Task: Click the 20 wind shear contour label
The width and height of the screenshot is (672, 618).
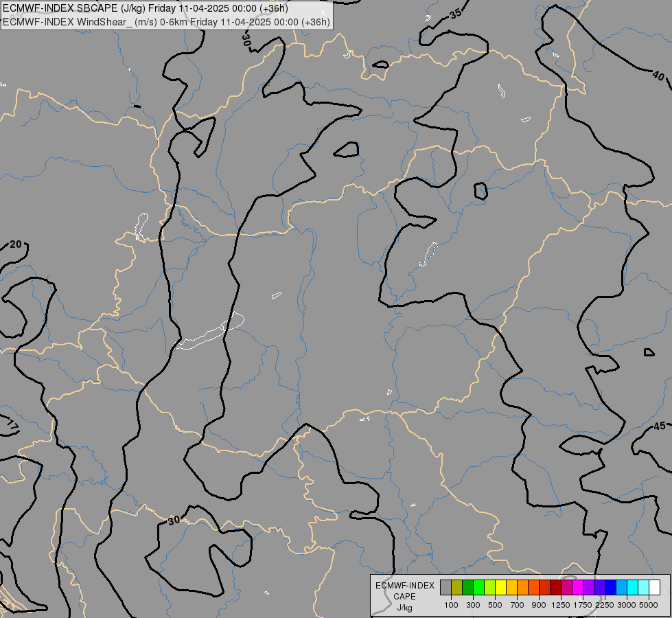Action: [15, 244]
